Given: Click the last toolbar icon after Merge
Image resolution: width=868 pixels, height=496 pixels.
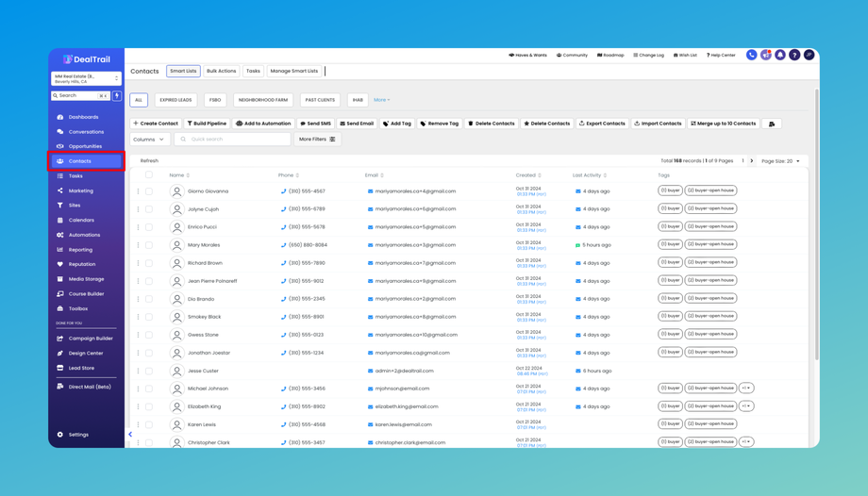Looking at the screenshot, I should [772, 124].
